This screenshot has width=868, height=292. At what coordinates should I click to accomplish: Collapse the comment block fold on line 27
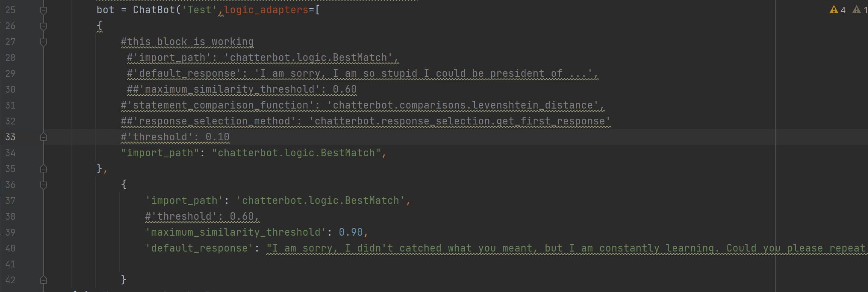click(44, 42)
